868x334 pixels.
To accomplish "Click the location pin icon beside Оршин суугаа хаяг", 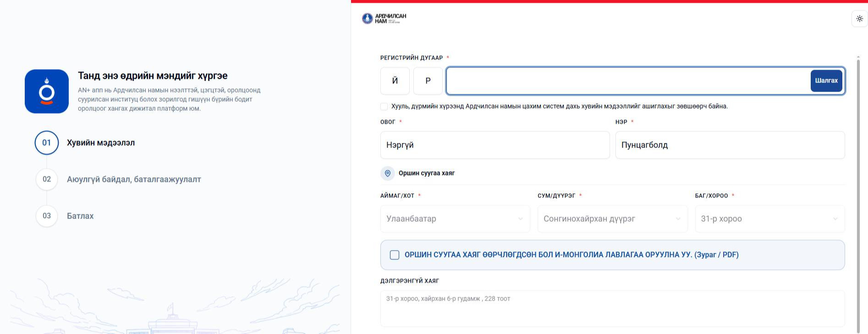I will (388, 173).
